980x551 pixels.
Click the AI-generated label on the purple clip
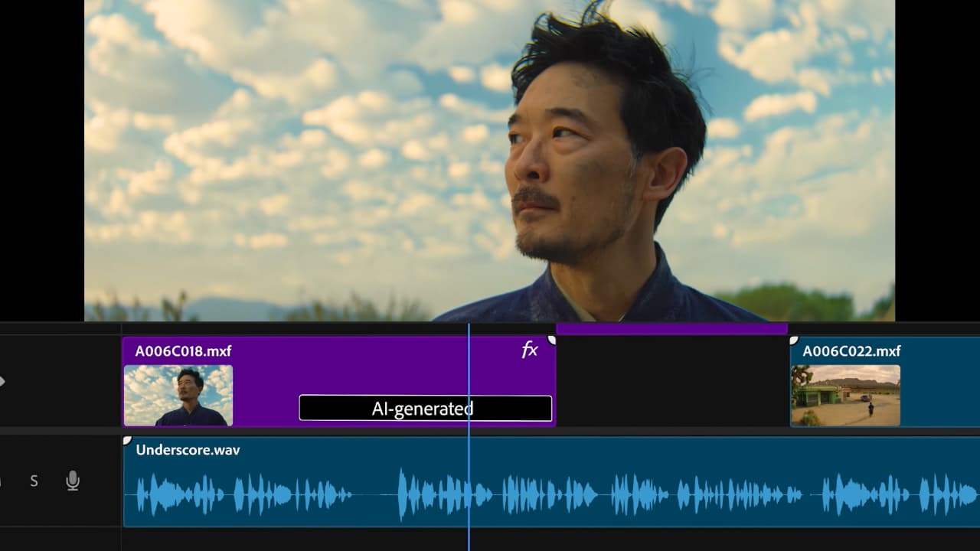(x=425, y=409)
